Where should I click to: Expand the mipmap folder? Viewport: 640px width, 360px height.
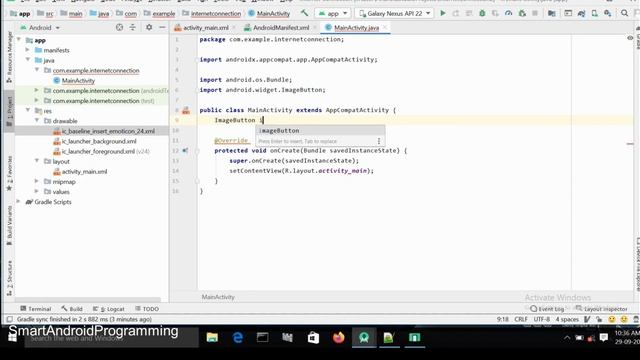click(37, 181)
